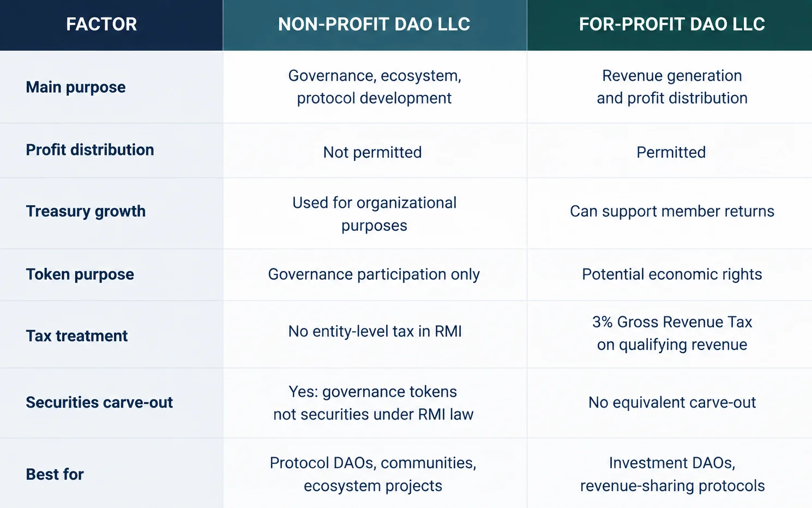
Task: Select the Tax treatment row label
Action: tap(77, 336)
